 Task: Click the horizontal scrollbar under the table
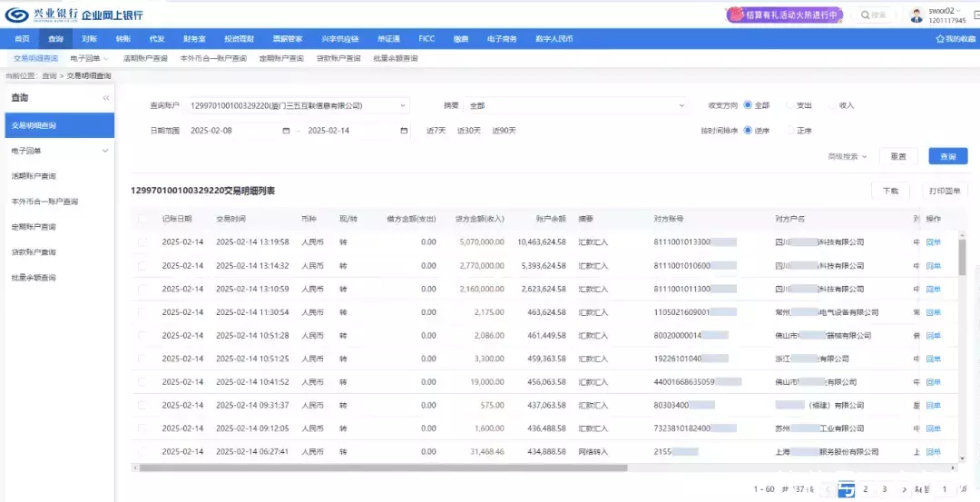pos(381,468)
